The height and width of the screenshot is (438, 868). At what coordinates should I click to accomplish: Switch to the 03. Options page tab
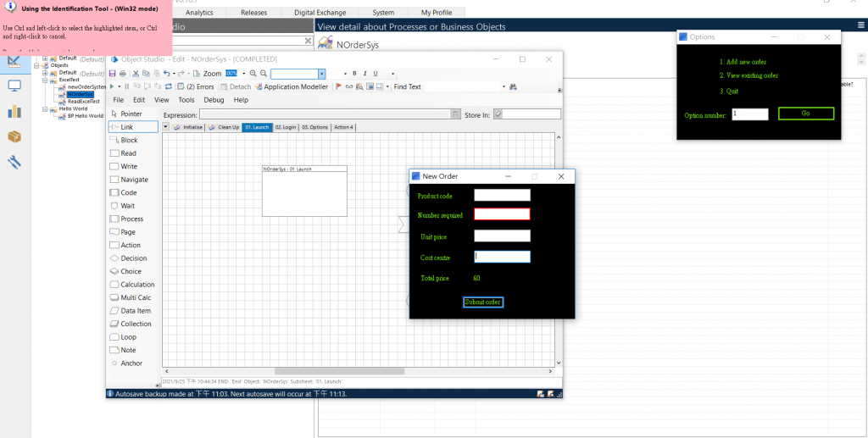315,127
